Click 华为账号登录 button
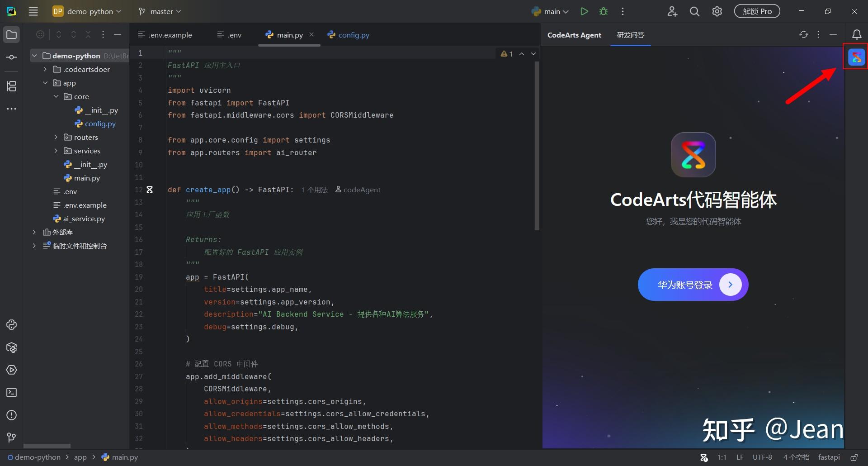868x466 pixels. [x=693, y=285]
